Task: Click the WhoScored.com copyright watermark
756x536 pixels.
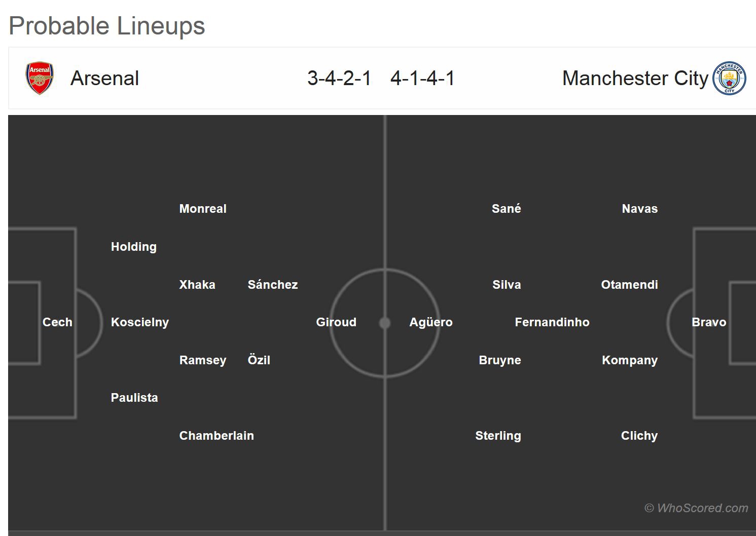Action: [x=696, y=508]
